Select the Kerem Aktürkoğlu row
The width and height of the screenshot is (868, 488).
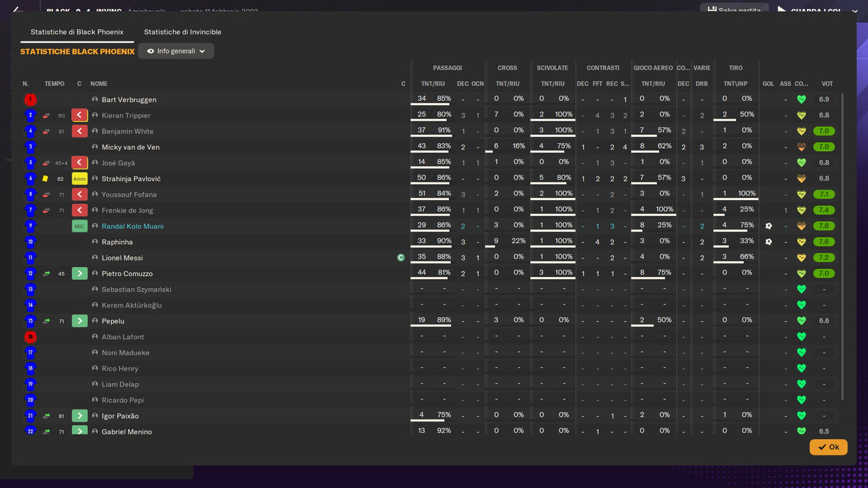(431, 305)
